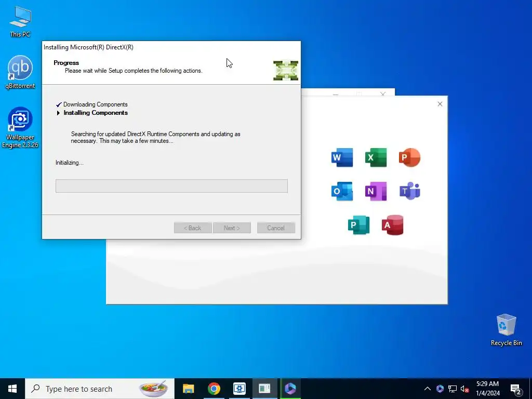The width and height of the screenshot is (532, 399).
Task: Click the Publisher icon in Office splash
Action: coord(358,225)
